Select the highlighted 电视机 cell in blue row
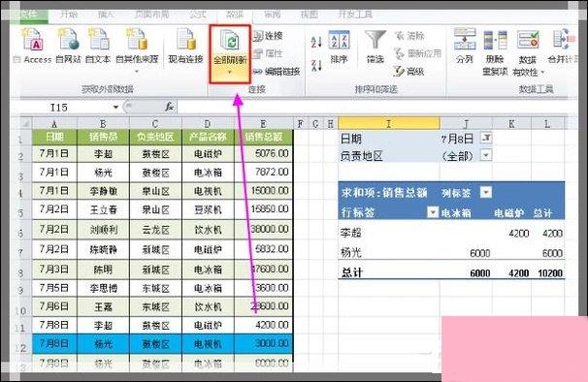Viewport: 588px width, 382px height. (208, 343)
